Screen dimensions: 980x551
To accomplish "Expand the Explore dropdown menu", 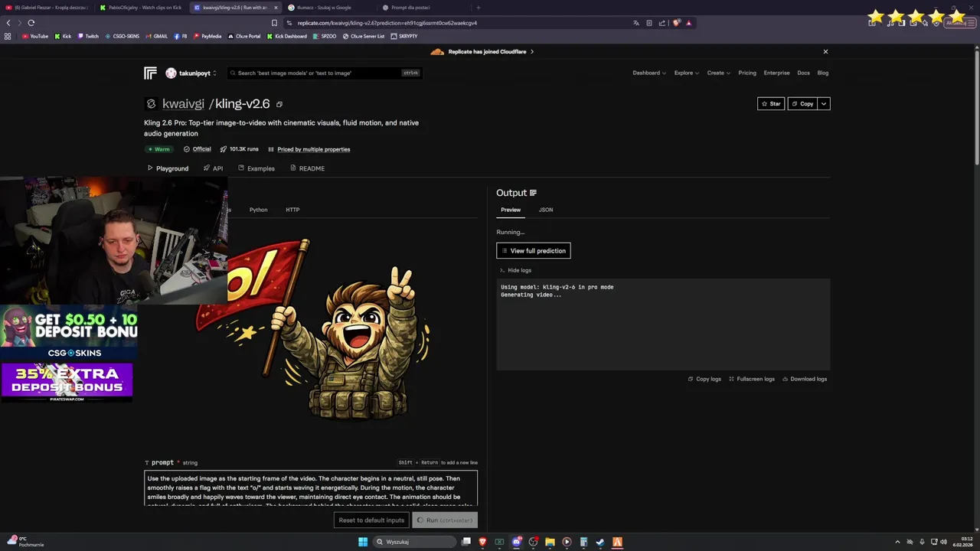I will point(686,73).
